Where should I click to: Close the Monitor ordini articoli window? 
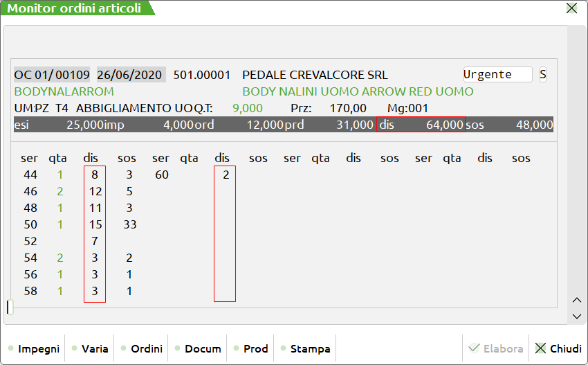coord(571,8)
